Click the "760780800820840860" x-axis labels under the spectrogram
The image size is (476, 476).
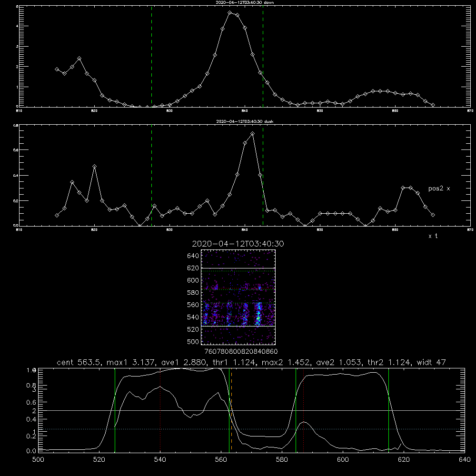(241, 352)
